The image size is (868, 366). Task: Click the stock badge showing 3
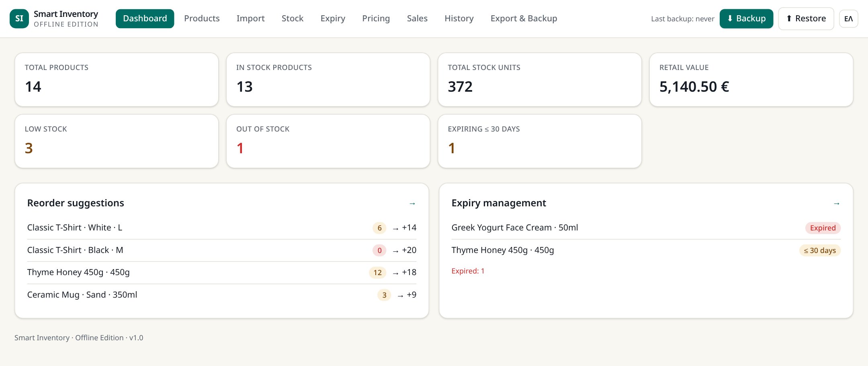tap(384, 295)
